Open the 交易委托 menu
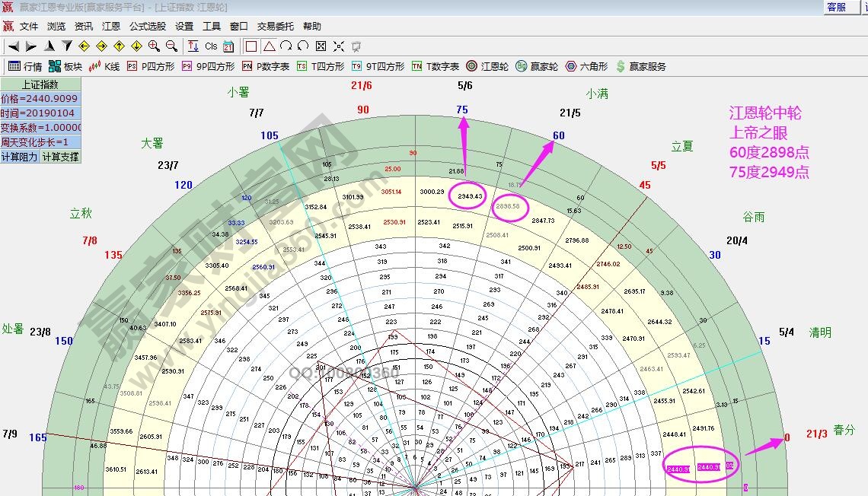This screenshot has height=496, width=868. click(275, 26)
